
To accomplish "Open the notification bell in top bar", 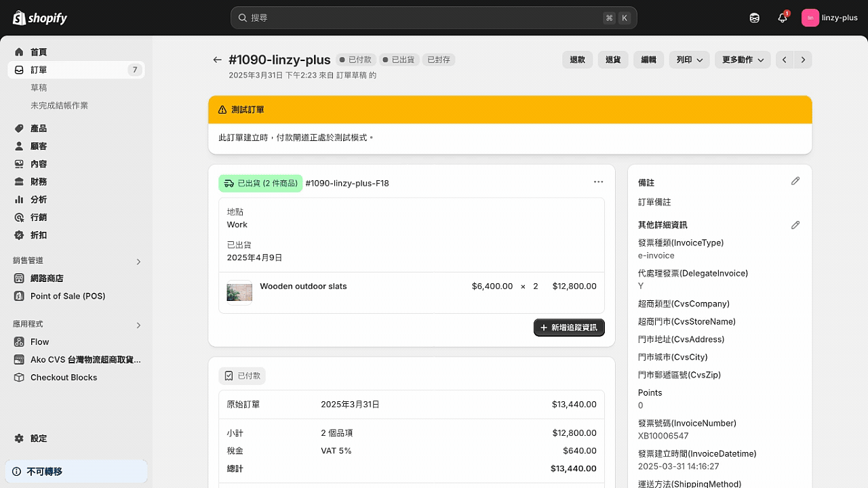I will 783,18.
